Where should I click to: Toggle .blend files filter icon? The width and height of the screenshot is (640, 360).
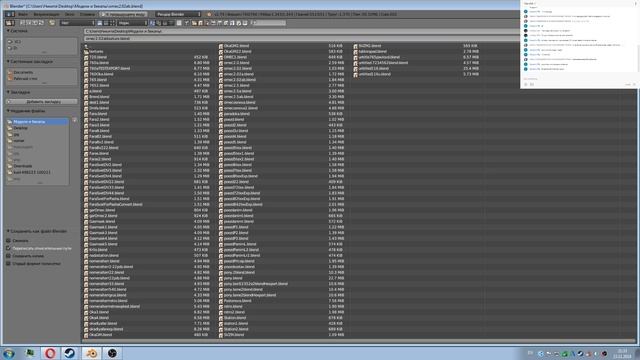(200, 23)
